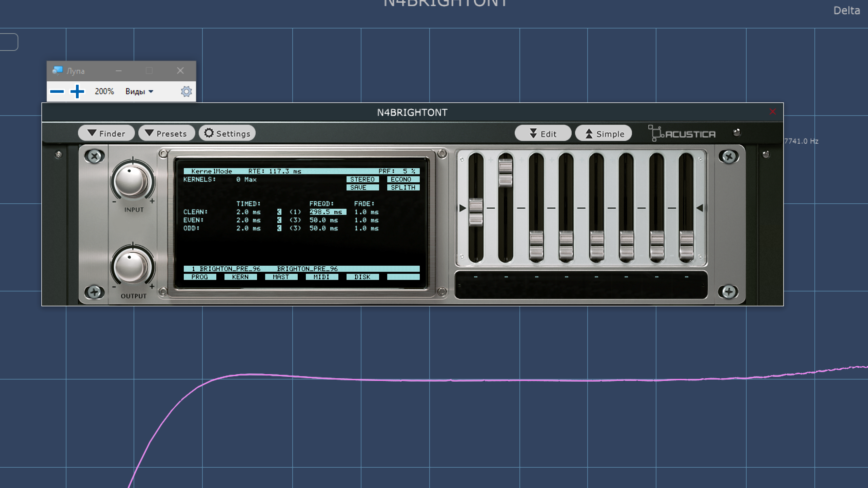Toggle the ODD row checkbox
This screenshot has height=488, width=868.
279,228
